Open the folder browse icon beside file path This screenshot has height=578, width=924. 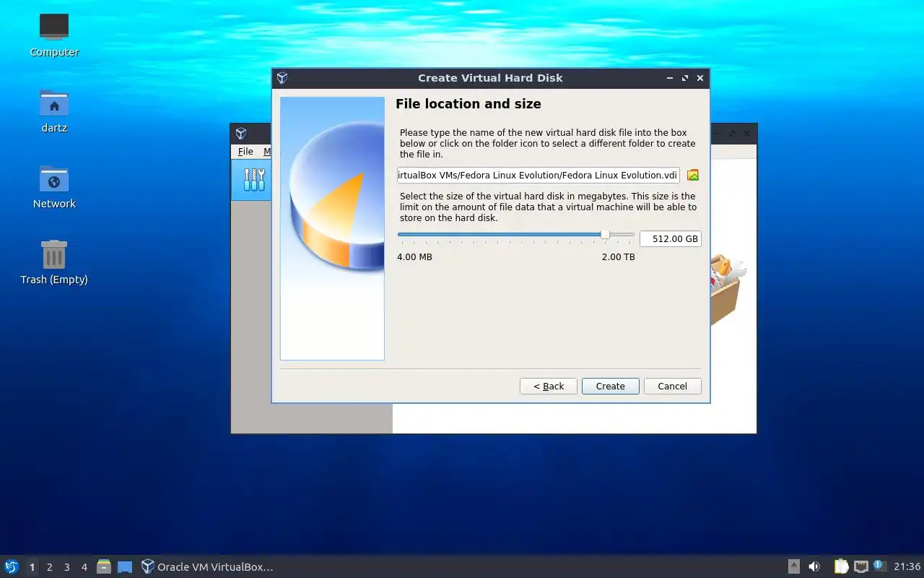[693, 175]
